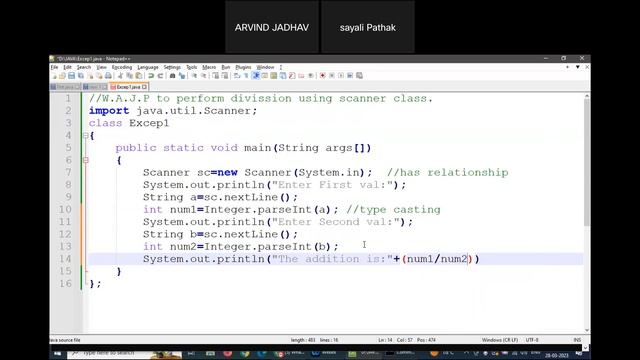Collapse the main method fold marker at line 6
Image resolution: width=640 pixels, height=360 pixels.
point(86,160)
